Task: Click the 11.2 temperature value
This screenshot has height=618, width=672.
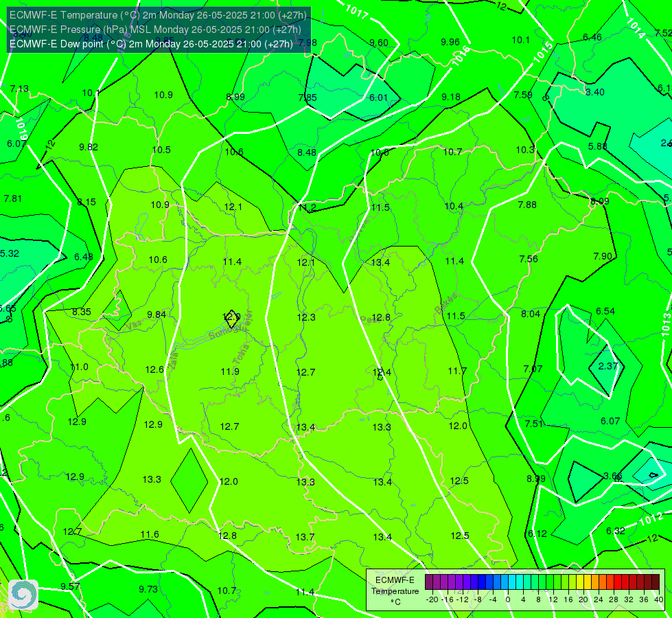Action: (x=307, y=207)
